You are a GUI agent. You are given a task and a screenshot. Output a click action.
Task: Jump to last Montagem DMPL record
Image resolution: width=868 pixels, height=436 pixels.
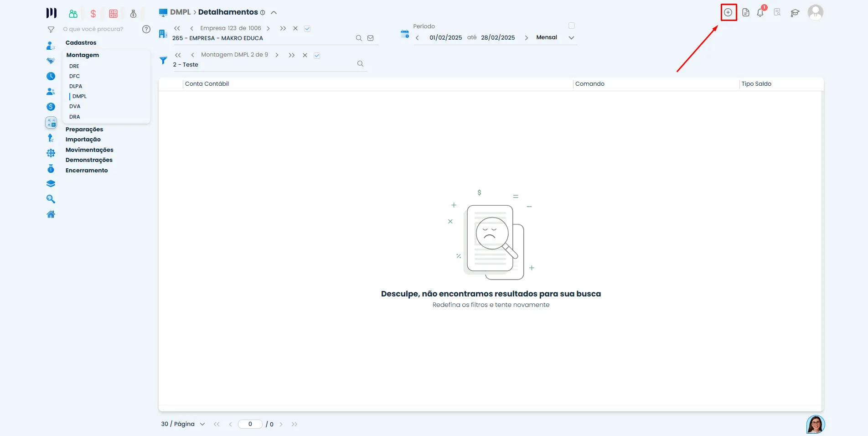point(292,55)
